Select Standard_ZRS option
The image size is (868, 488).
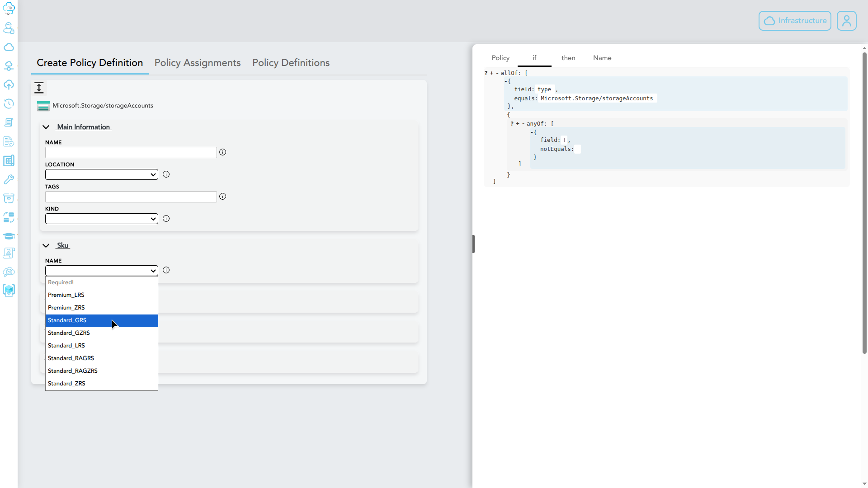[102, 384]
